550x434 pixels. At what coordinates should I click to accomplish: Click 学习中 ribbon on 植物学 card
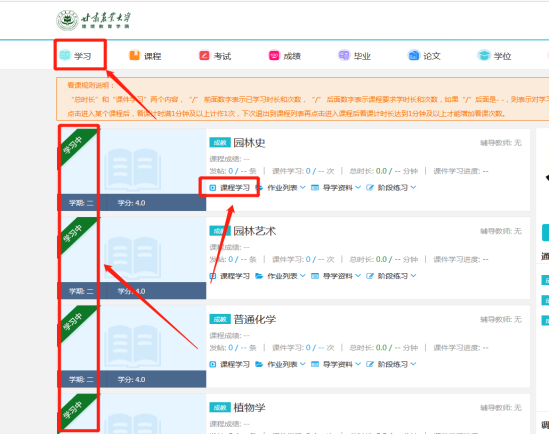point(73,410)
